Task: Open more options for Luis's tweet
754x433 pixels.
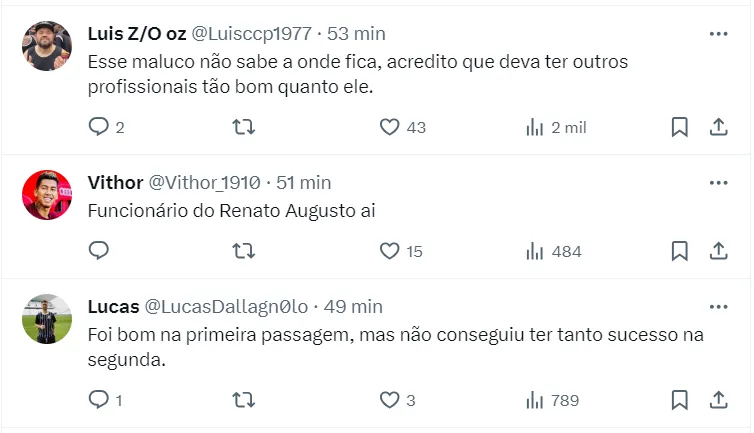Action: (718, 33)
